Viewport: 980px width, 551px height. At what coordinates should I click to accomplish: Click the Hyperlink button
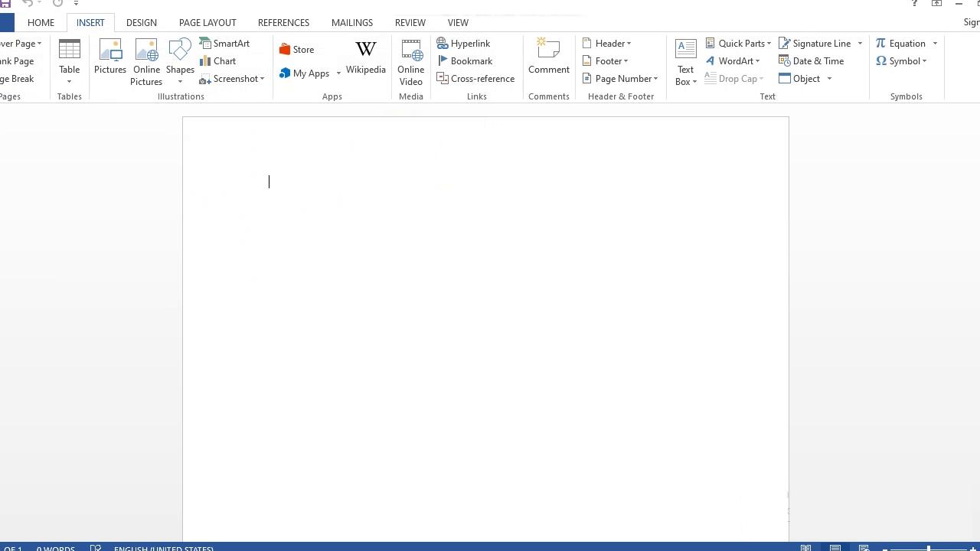point(463,44)
